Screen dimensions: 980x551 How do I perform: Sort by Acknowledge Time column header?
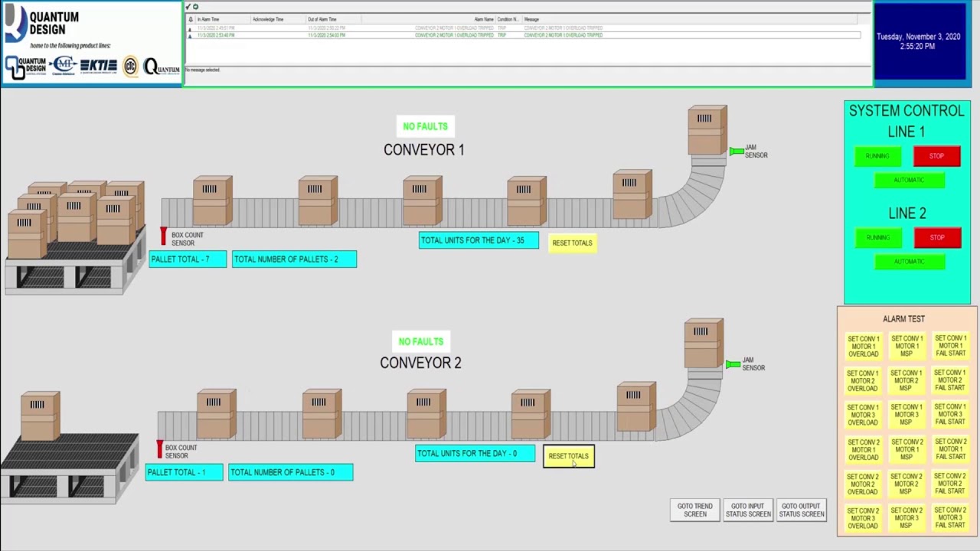click(x=278, y=19)
